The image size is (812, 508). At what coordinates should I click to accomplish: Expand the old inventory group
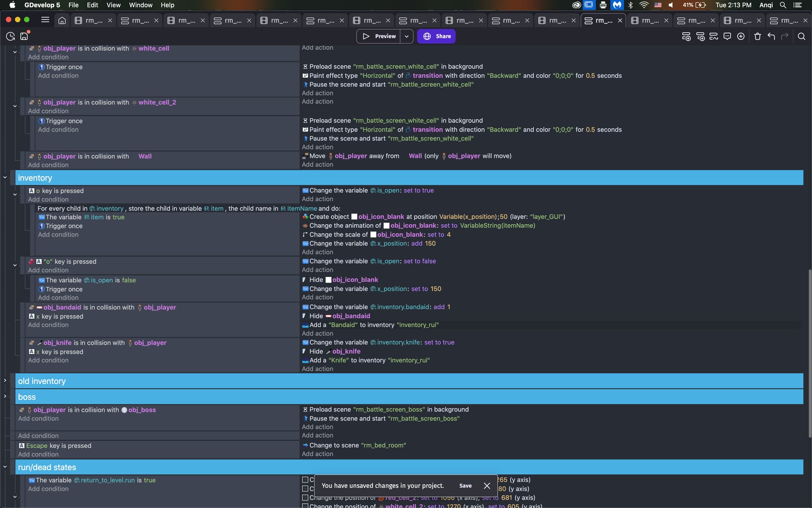5,381
